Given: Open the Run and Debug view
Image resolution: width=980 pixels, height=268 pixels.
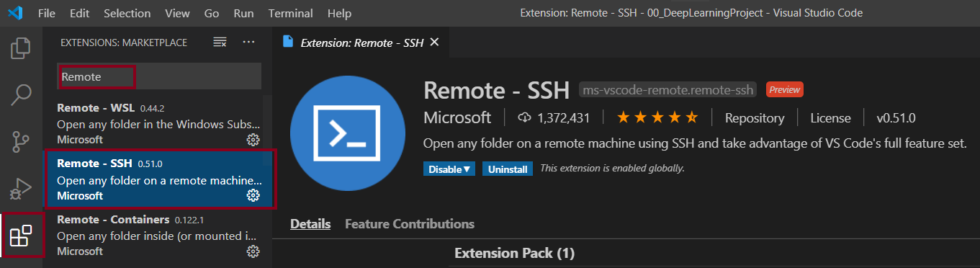Looking at the screenshot, I should [x=22, y=189].
